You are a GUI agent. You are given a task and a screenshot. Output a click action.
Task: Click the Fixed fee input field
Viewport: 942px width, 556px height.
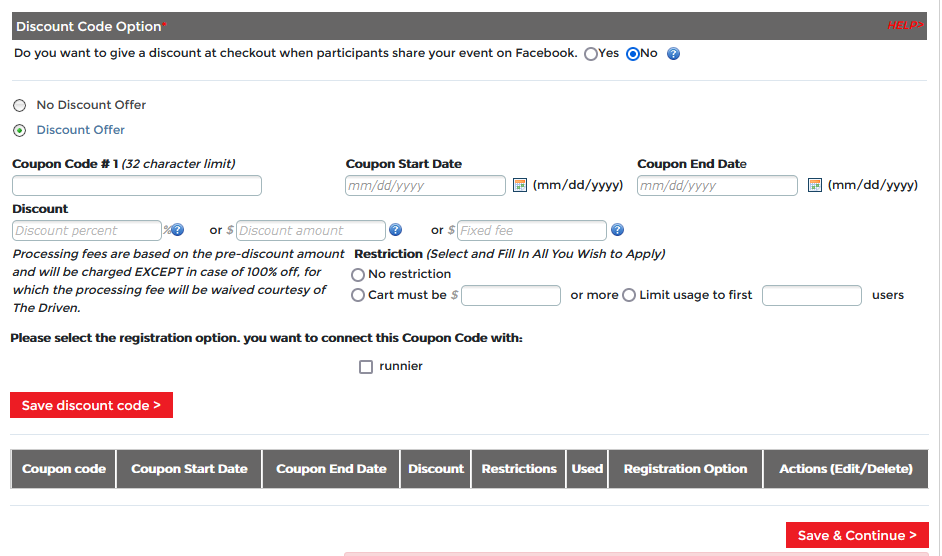(x=531, y=230)
